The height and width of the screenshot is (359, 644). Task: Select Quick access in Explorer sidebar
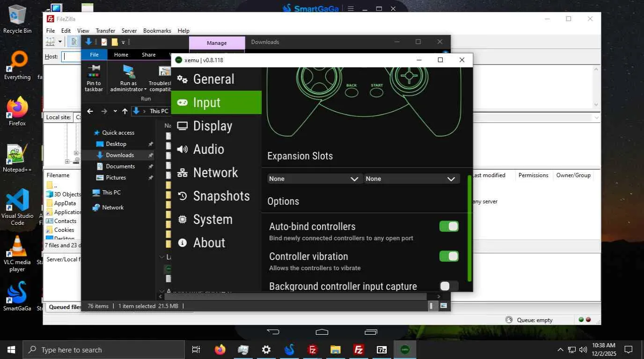[x=118, y=133]
